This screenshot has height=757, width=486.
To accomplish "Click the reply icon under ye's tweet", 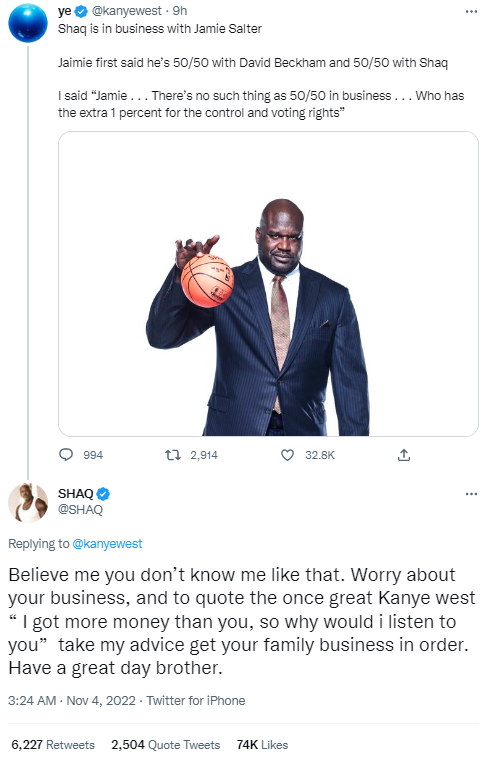I will (x=66, y=455).
